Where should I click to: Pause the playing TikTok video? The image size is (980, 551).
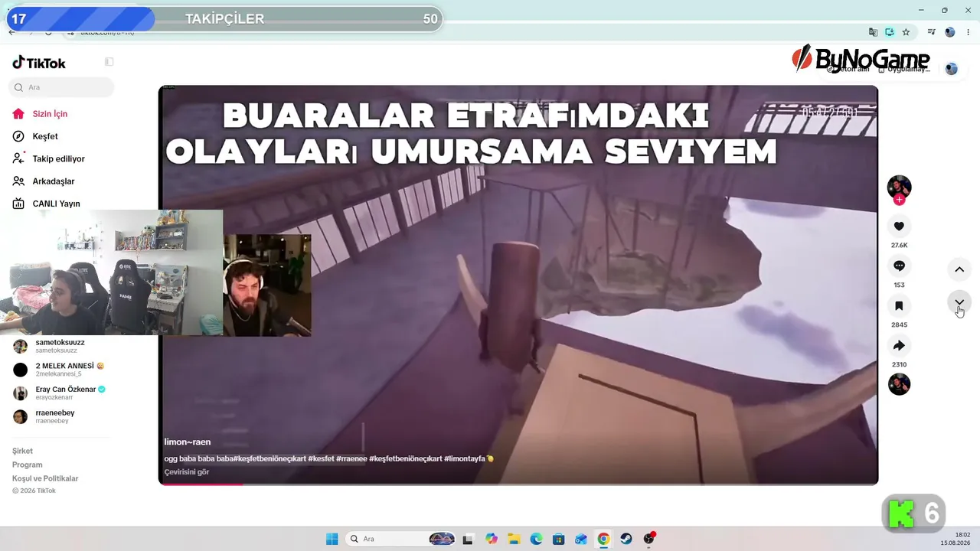(x=518, y=285)
